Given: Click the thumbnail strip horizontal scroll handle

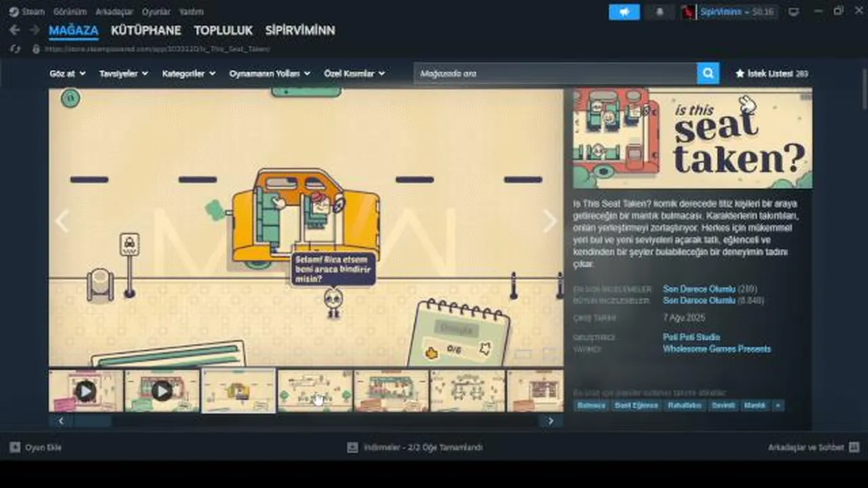Looking at the screenshot, I should click(x=94, y=421).
